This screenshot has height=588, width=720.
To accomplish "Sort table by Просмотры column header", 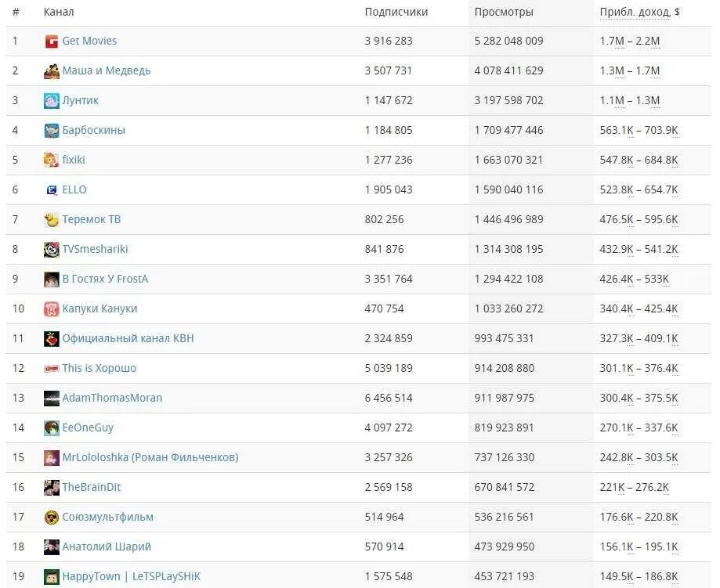I will point(504,13).
